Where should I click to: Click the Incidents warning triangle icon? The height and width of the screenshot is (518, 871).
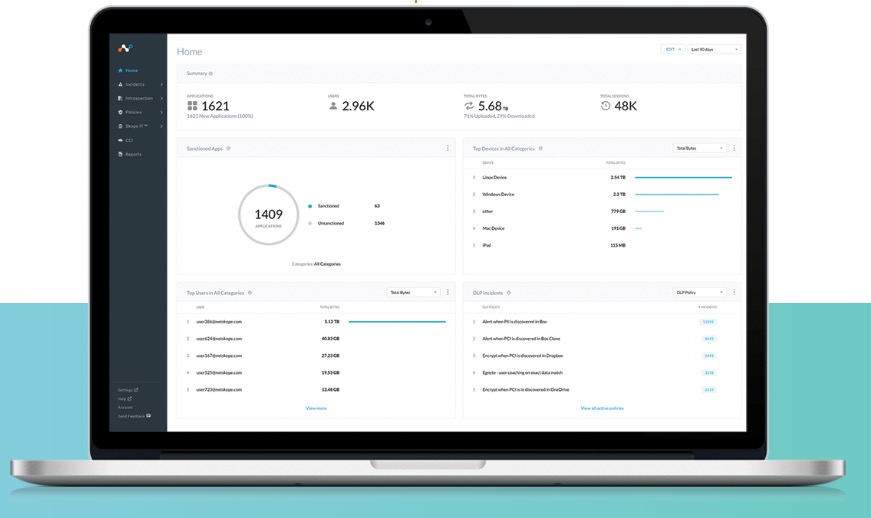(120, 84)
